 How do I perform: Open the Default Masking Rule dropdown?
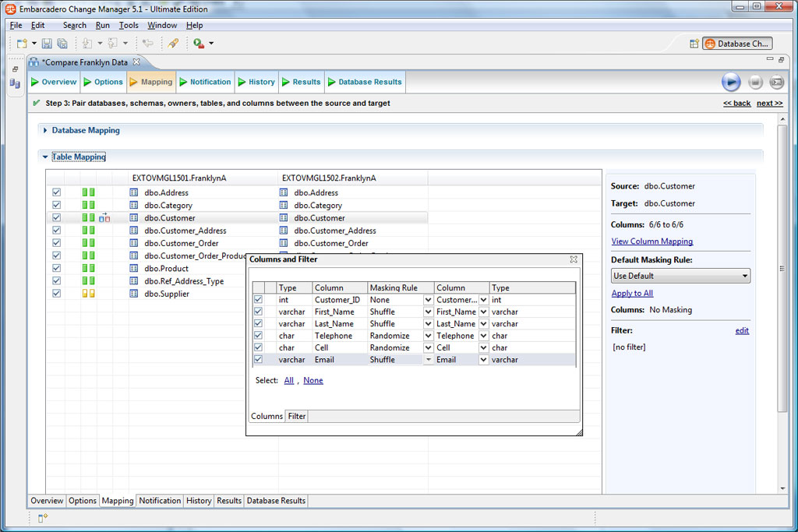[680, 276]
